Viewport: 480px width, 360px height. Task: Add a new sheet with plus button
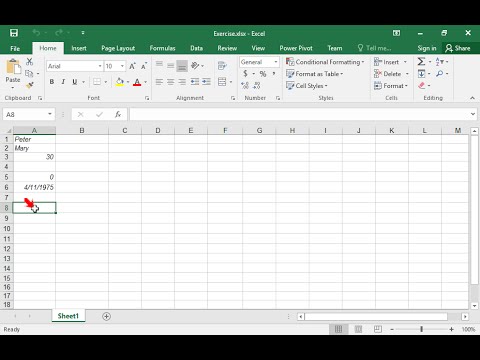click(x=106, y=316)
